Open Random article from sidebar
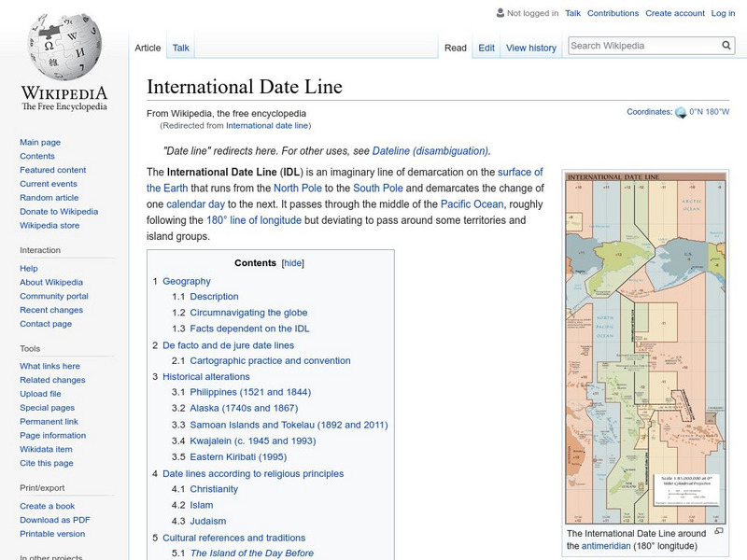 click(49, 198)
